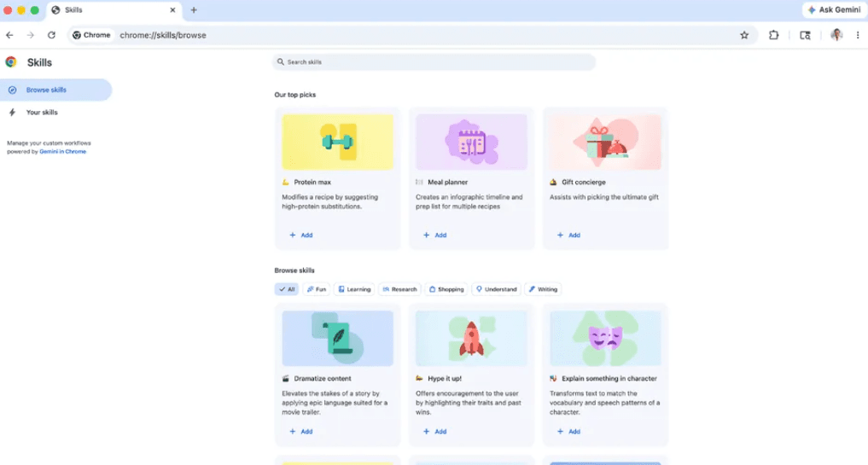Toggle the Shopping filter chip
The height and width of the screenshot is (465, 868).
[446, 289]
